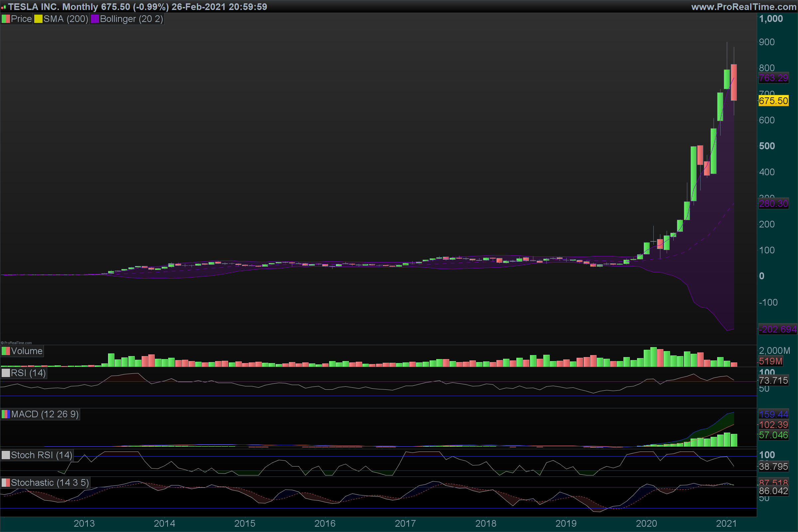Viewport: 798px width, 532px height.
Task: Click the 2017 label on time axis
Action: pyautogui.click(x=405, y=523)
